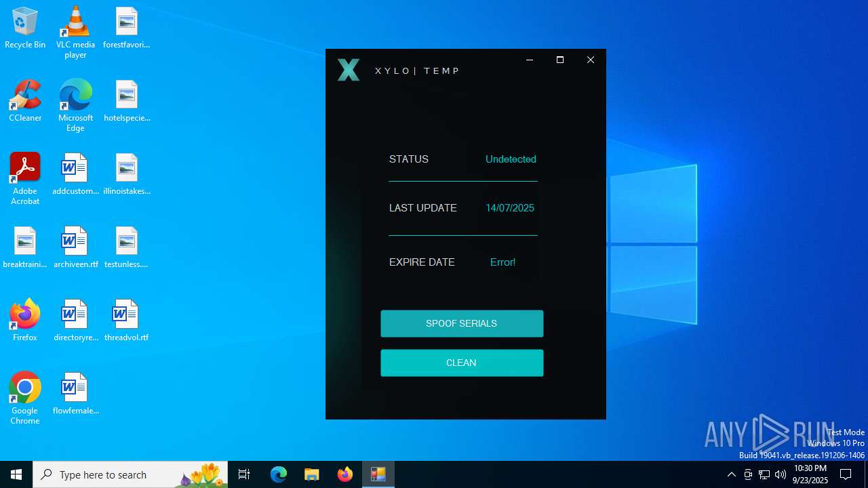Open the Windows Start menu
868x488 pixels.
click(x=16, y=474)
